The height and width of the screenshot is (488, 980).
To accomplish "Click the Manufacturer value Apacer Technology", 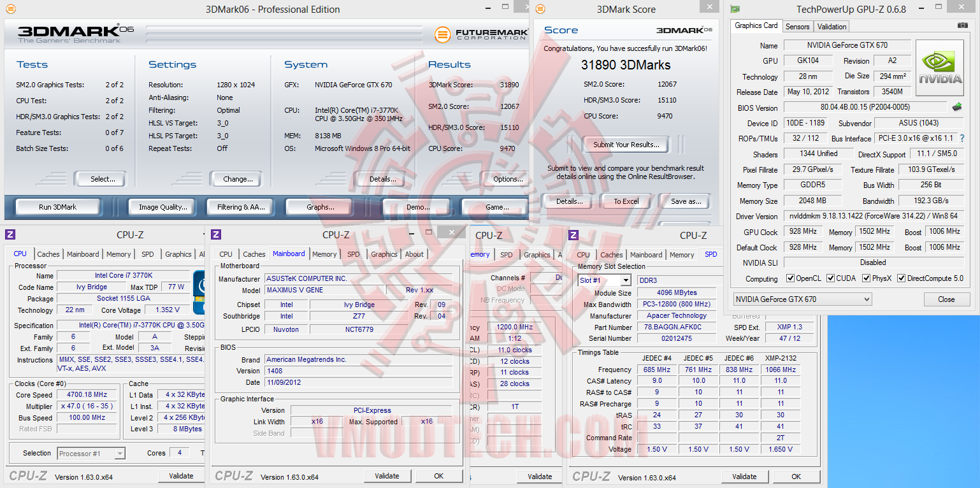I will (x=677, y=316).
